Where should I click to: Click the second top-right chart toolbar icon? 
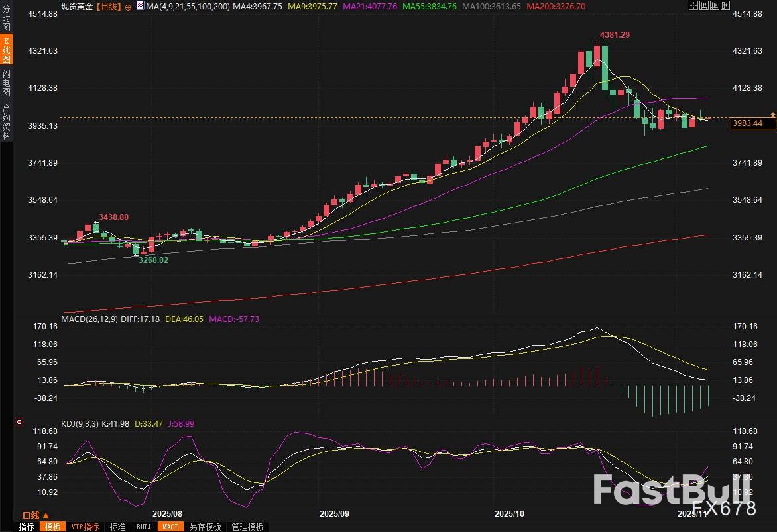(703, 5)
